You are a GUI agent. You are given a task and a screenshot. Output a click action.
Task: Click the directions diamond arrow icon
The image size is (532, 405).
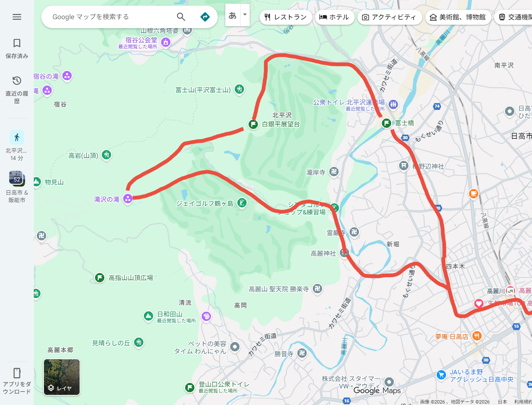[205, 17]
